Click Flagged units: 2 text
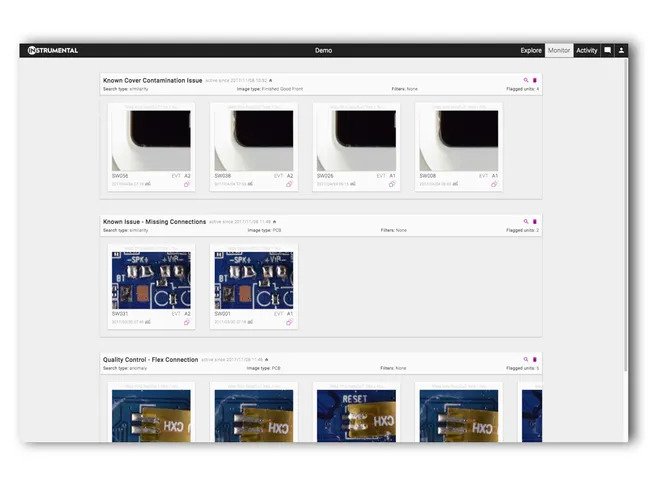This screenshot has width=648, height=486. (522, 230)
